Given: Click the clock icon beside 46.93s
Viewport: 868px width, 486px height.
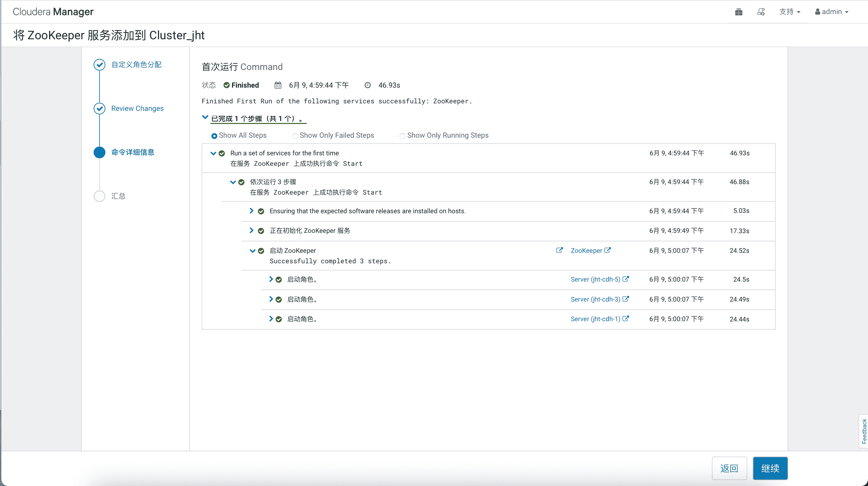Looking at the screenshot, I should (x=368, y=85).
